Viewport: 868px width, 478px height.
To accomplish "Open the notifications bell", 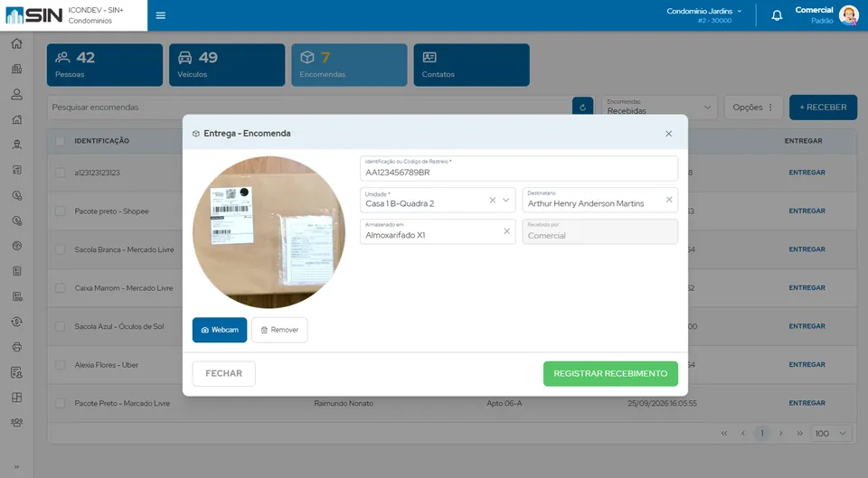I will pyautogui.click(x=777, y=15).
